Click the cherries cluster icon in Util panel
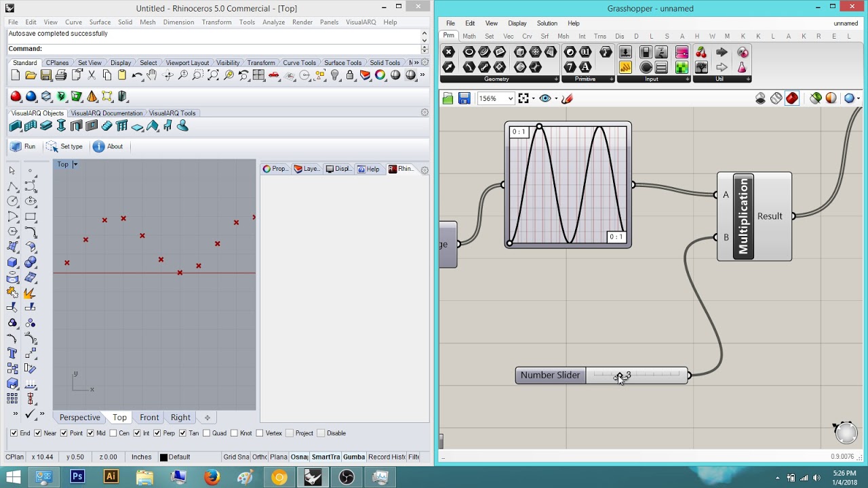Image resolution: width=868 pixels, height=488 pixels. (702, 52)
